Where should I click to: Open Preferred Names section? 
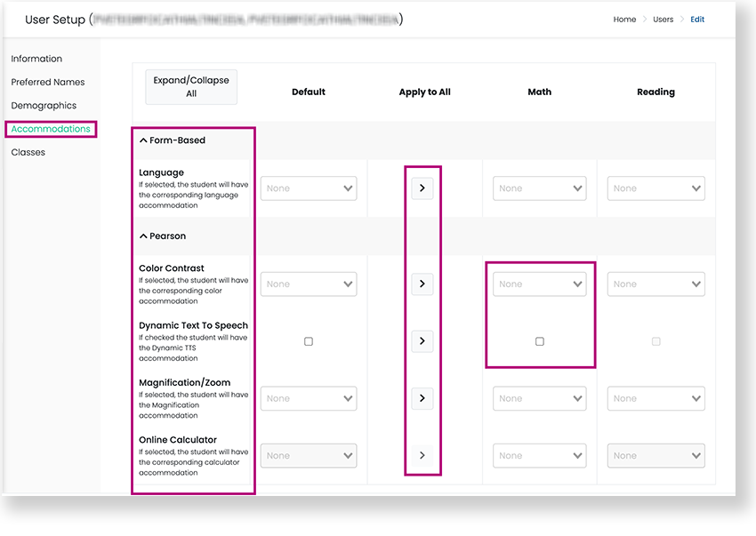(48, 82)
